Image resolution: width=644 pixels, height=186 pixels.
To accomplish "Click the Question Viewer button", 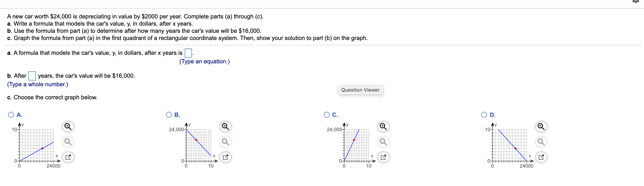I will coord(360,90).
